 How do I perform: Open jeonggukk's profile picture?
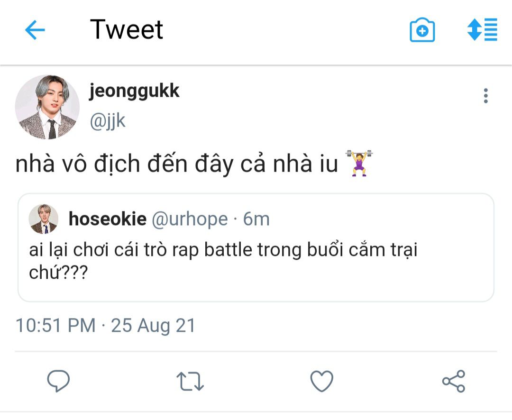[47, 107]
